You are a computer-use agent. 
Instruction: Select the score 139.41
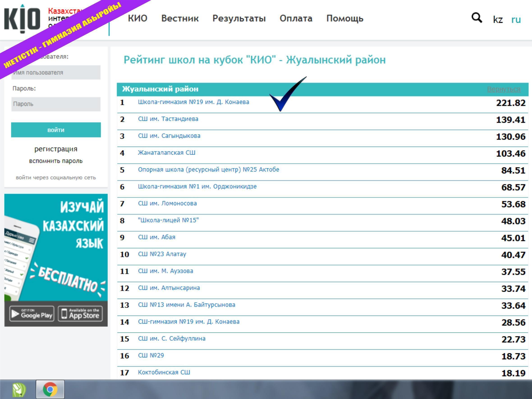pos(511,119)
